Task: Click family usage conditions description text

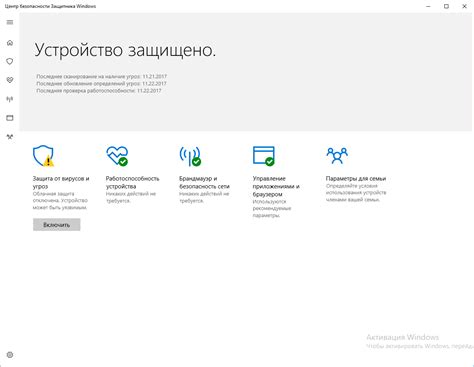Action: click(356, 193)
